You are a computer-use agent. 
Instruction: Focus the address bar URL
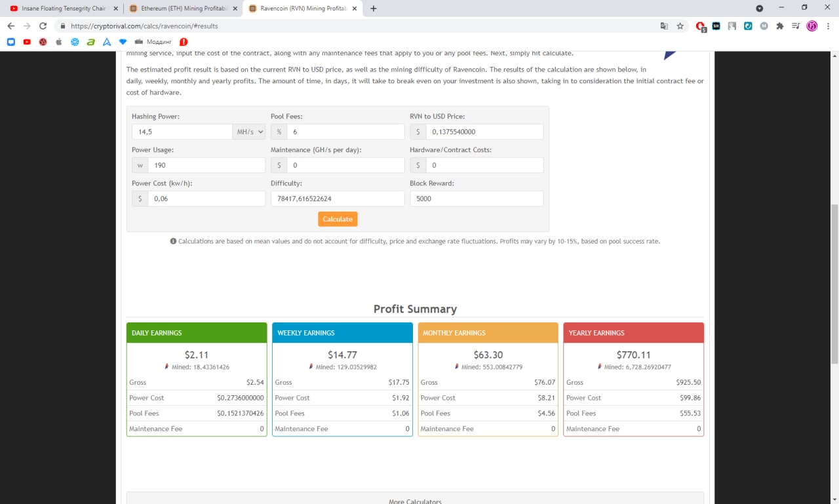coord(144,26)
